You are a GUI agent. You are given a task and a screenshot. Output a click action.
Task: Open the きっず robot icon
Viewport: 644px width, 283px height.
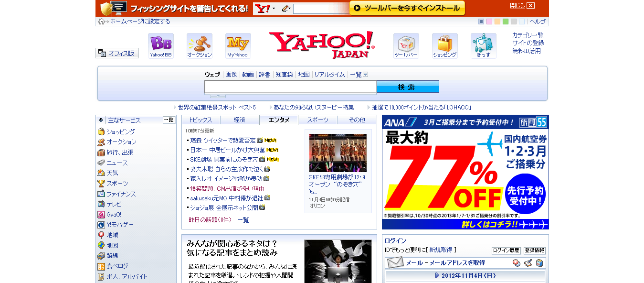pos(484,45)
